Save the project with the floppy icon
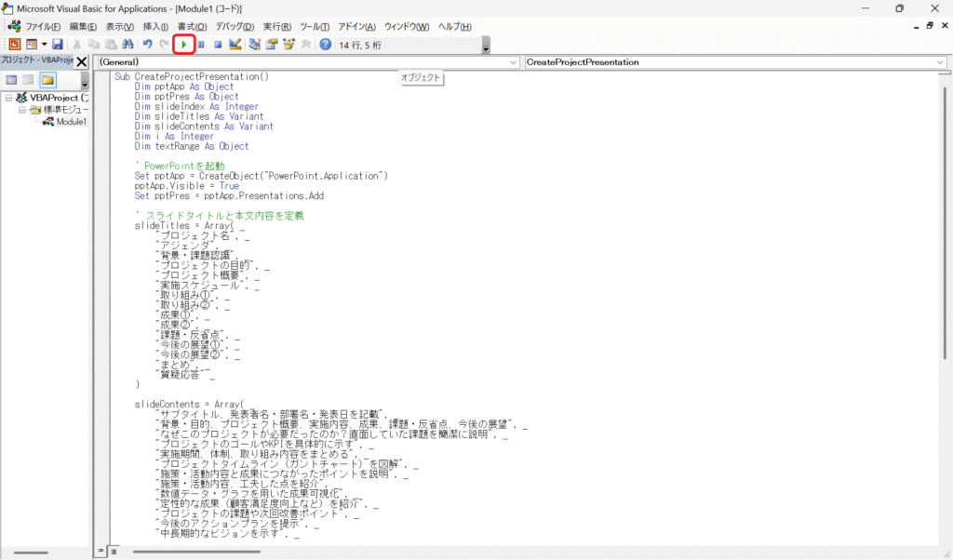This screenshot has height=560, width=953. point(58,45)
